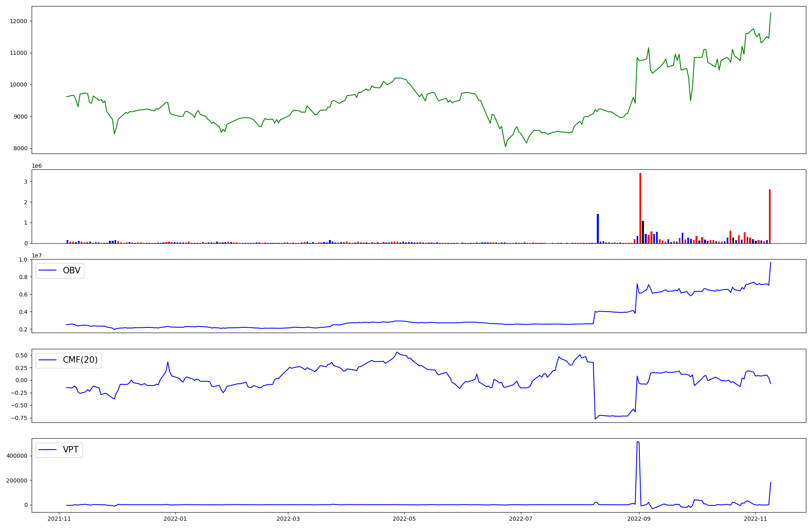
Task: Click the 8000 price axis tick label
Action: (x=20, y=149)
